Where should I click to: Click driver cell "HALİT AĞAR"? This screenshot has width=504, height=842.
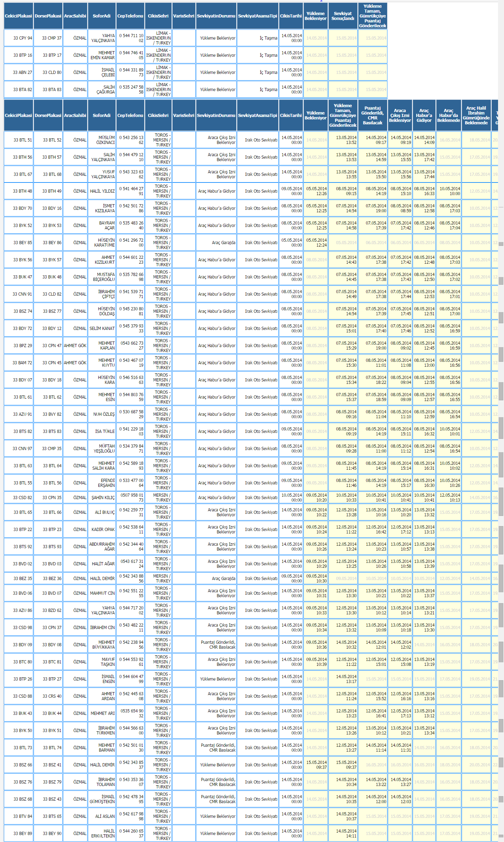[101, 564]
